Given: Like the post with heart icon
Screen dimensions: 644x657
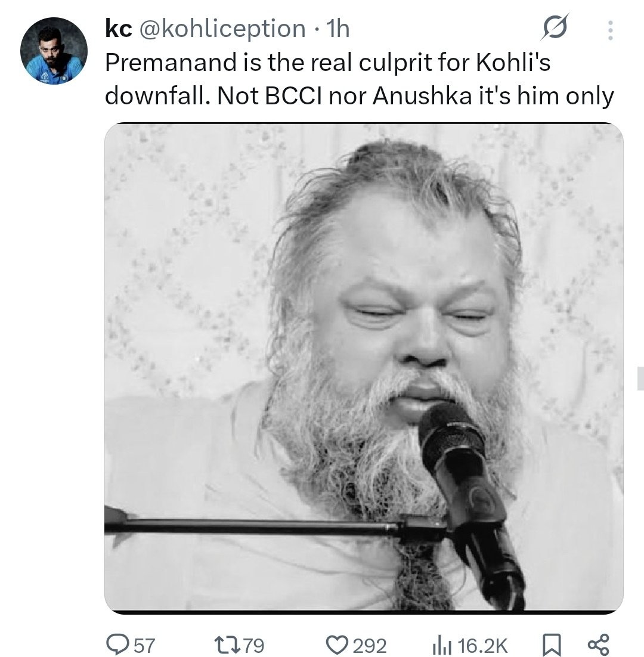Looking at the screenshot, I should click(x=336, y=644).
